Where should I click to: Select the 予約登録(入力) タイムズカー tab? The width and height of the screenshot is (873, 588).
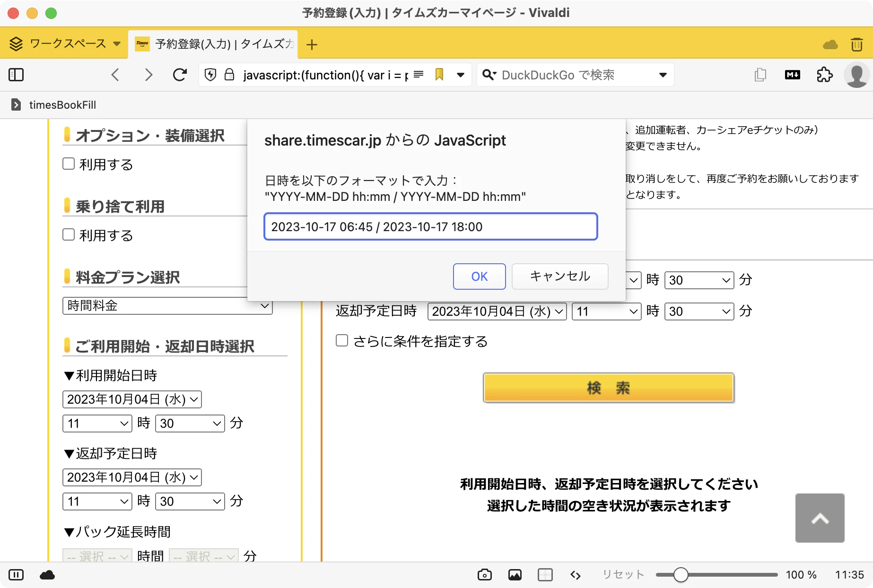213,44
